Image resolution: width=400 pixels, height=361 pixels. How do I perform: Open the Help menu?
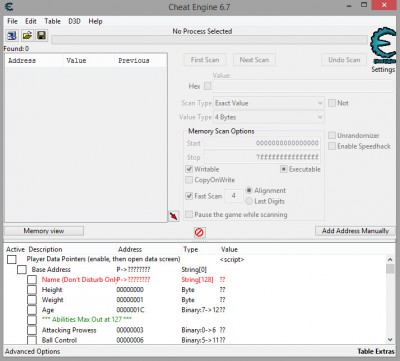(95, 21)
